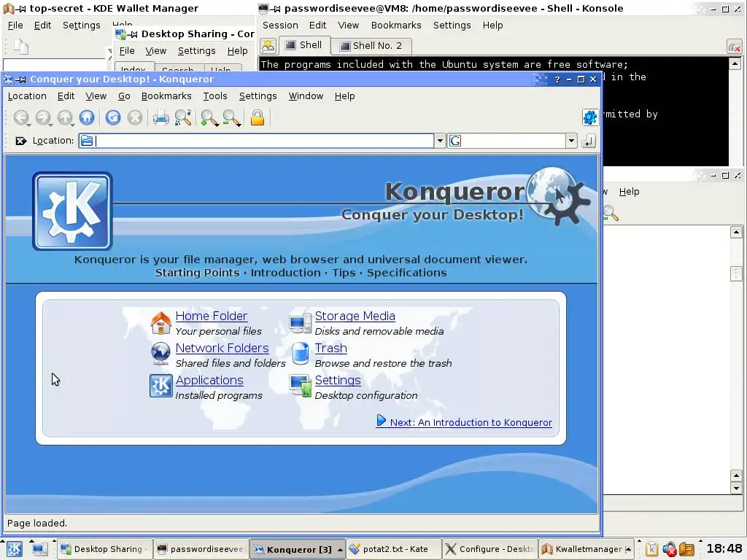Switch to potat2.txt - Kate taskbar entry
The height and width of the screenshot is (560, 747).
[393, 550]
